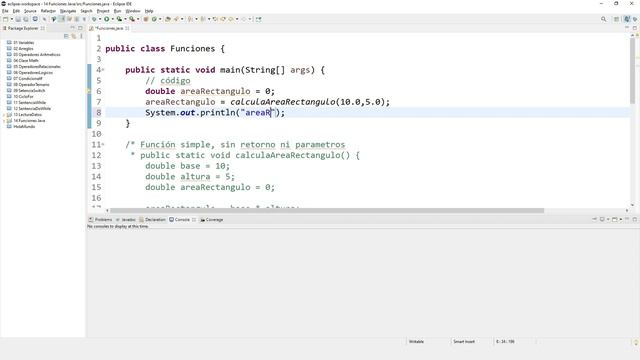Open the New file dropdown arrow
Image resolution: width=640 pixels, height=360 pixels.
tap(11, 19)
